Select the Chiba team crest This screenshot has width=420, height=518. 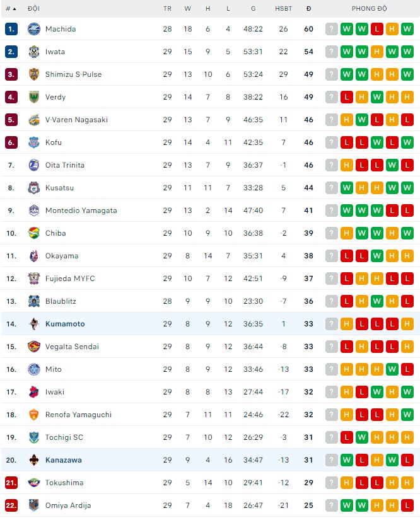coord(34,233)
